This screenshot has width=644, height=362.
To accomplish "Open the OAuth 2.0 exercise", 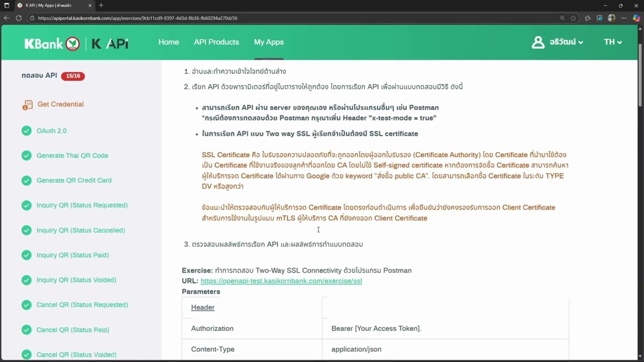I will point(51,131).
